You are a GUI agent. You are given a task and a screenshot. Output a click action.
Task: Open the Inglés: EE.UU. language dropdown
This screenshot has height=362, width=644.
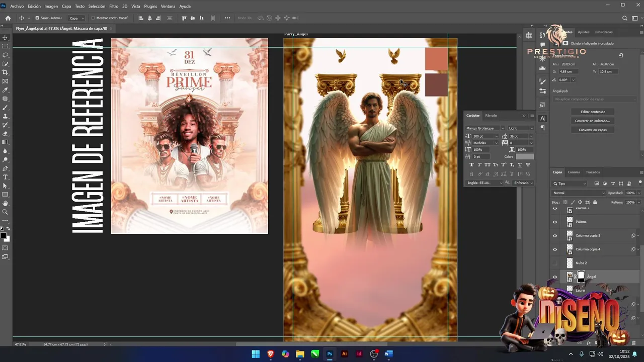(485, 183)
